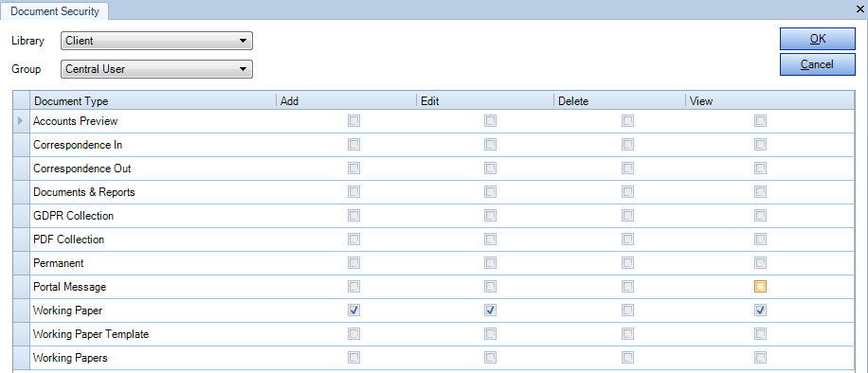Screen dimensions: 868x373
Task: Select the Working Paper Template text
Action: click(x=91, y=334)
